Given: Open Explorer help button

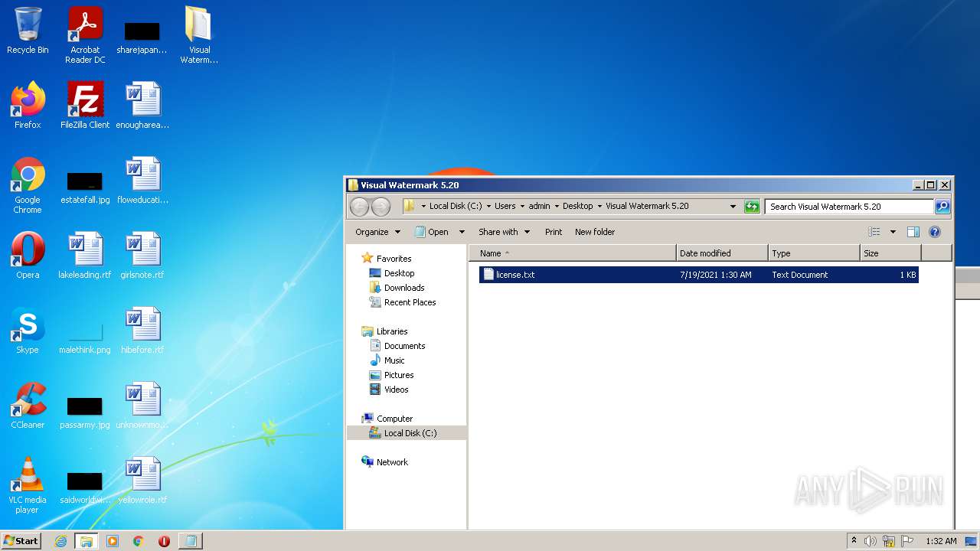Looking at the screenshot, I should coord(934,232).
